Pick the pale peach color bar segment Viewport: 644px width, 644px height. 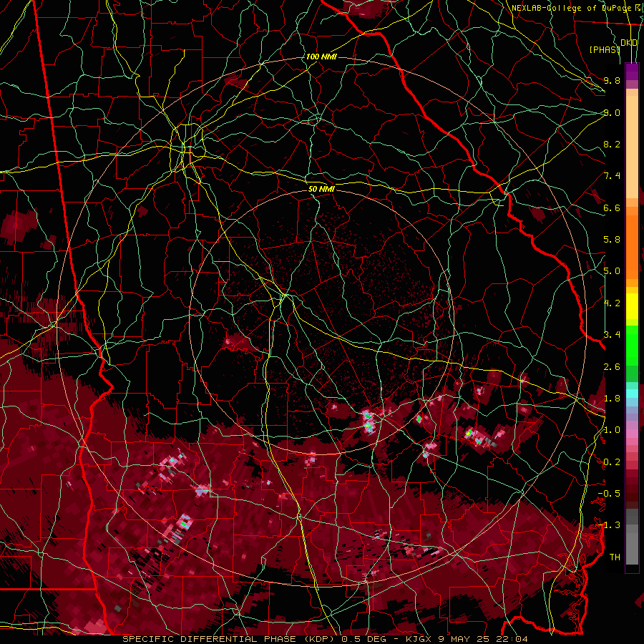632,148
